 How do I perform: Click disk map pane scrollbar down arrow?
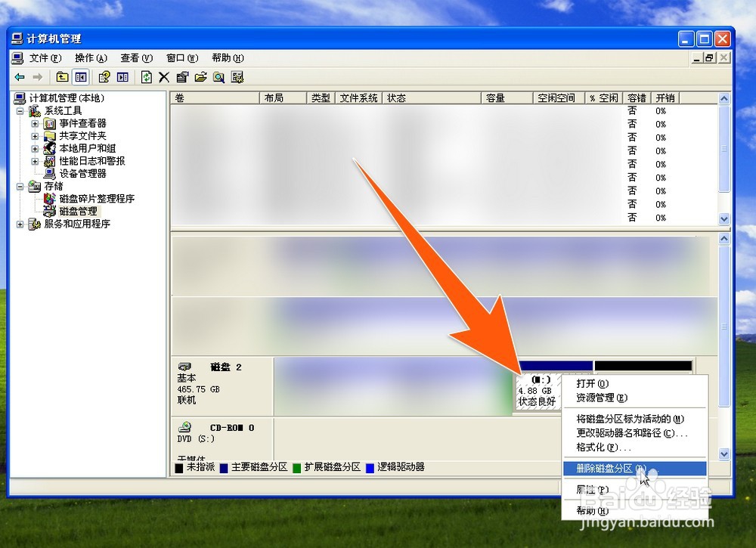724,454
